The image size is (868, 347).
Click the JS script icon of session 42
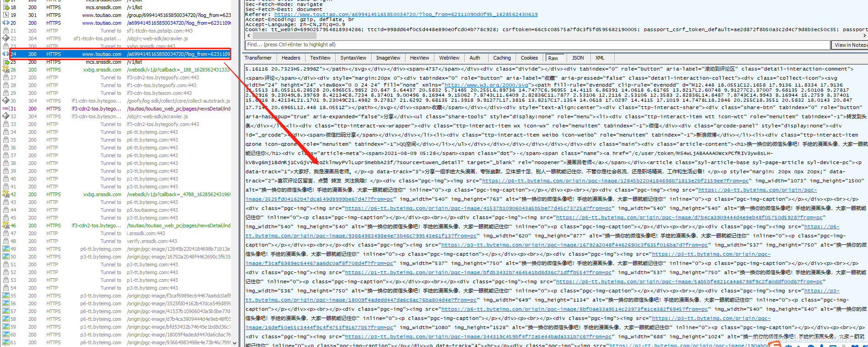(x=6, y=194)
